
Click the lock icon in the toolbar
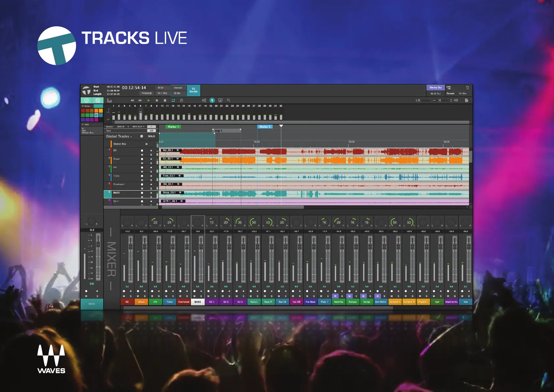[181, 100]
